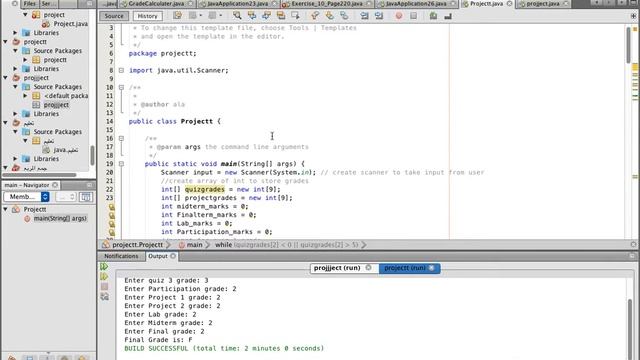This screenshot has height=360, width=640.
Task: Switch editor to History view
Action: pyautogui.click(x=147, y=16)
